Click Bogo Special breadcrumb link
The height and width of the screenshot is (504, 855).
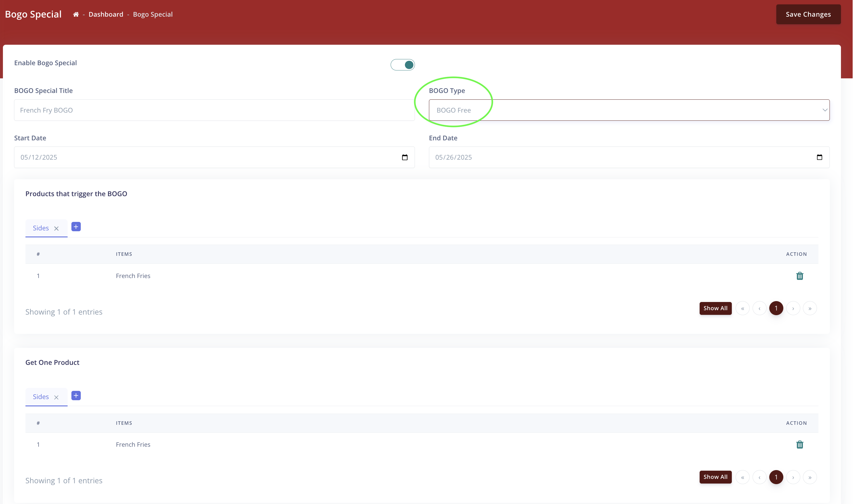152,14
